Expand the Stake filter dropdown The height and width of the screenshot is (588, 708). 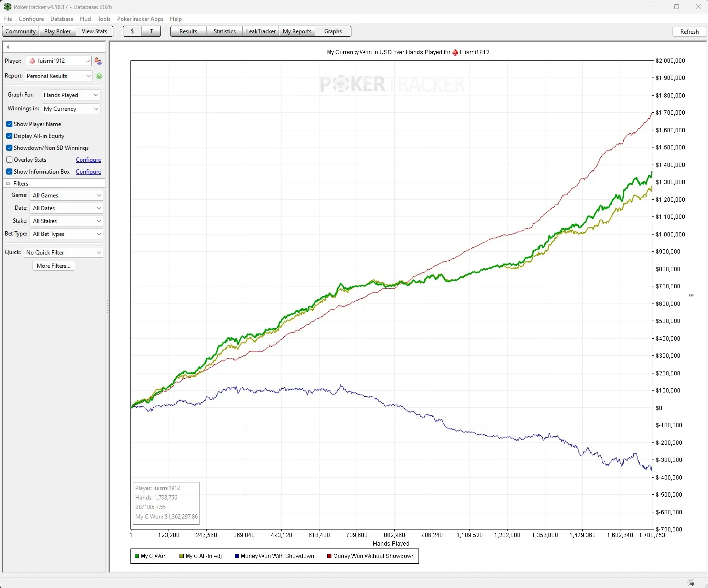click(67, 221)
